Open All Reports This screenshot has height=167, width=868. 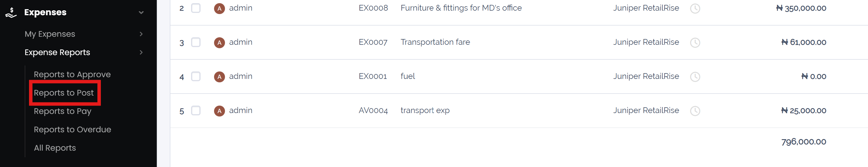(55, 147)
